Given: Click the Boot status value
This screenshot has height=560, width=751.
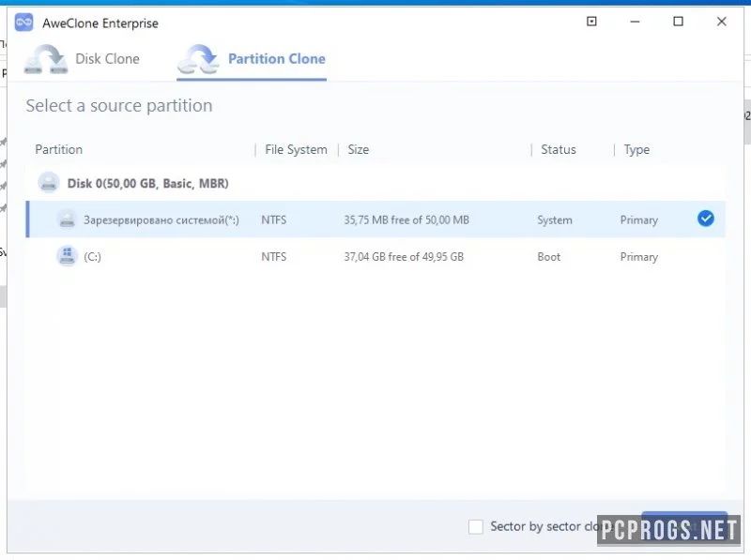Looking at the screenshot, I should coord(549,256).
